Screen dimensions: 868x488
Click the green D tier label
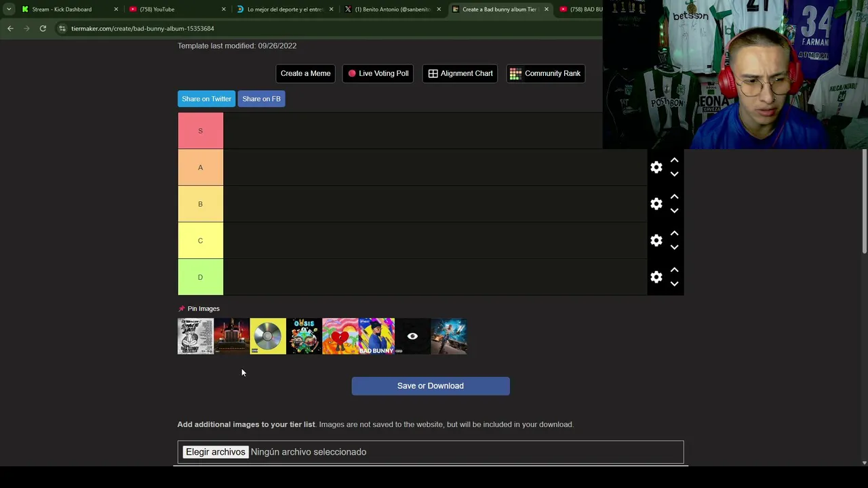coord(200,277)
